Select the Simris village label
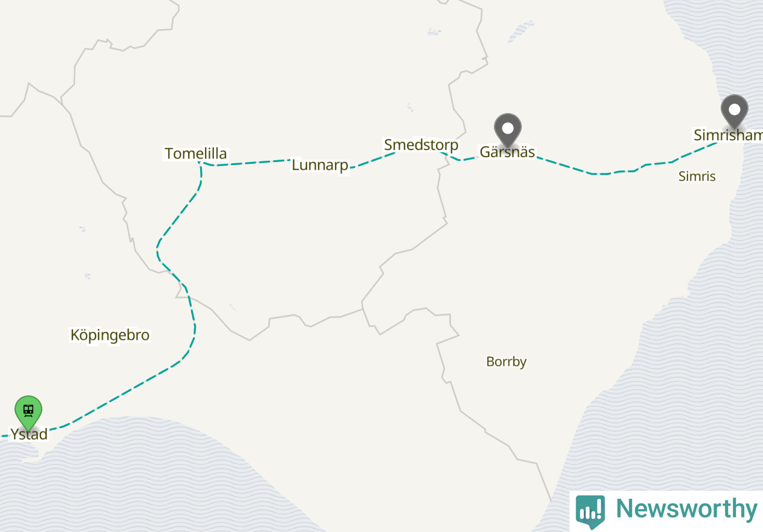The image size is (763, 532). (697, 177)
